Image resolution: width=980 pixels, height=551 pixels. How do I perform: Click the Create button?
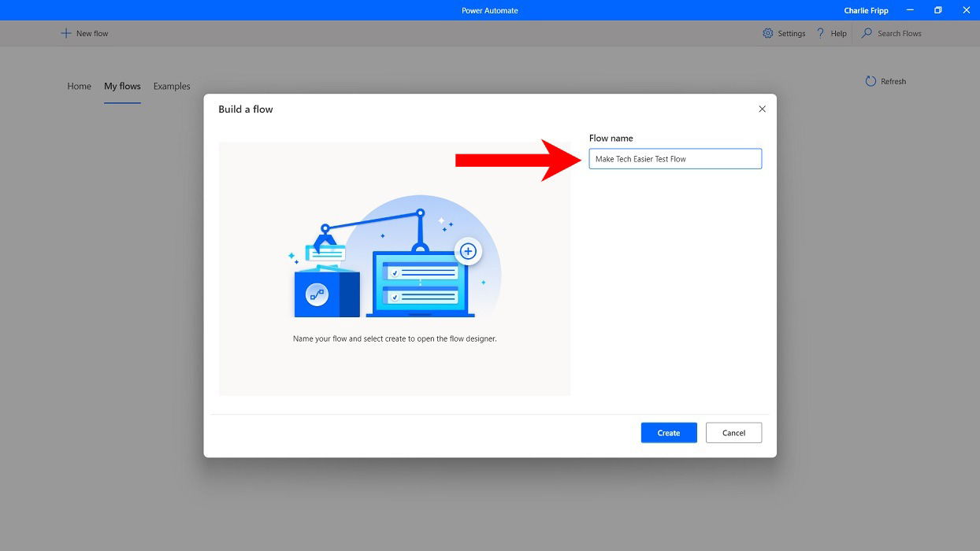tap(668, 432)
